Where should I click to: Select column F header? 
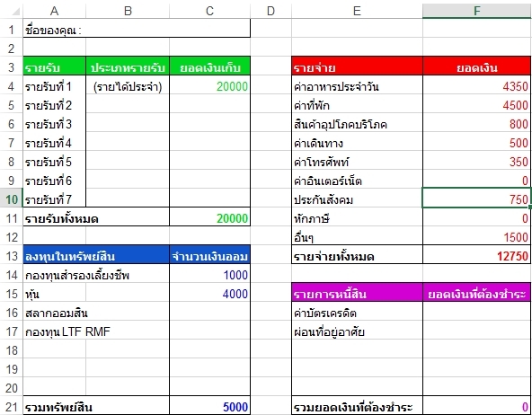(x=476, y=11)
